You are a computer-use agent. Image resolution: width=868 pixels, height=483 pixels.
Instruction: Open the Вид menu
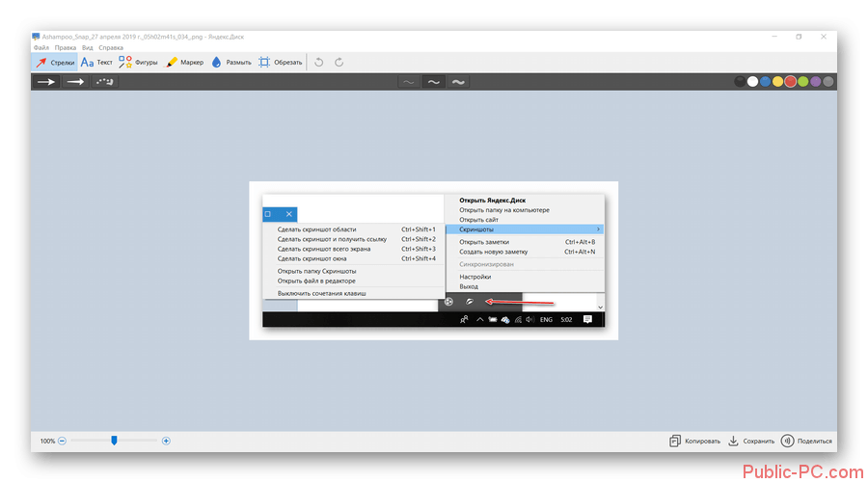[x=88, y=48]
